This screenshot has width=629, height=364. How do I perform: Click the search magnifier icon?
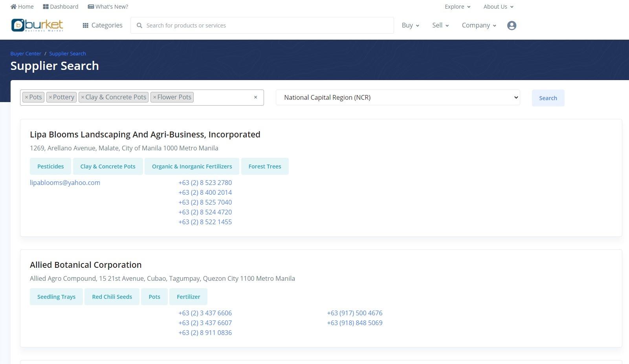[x=139, y=26]
